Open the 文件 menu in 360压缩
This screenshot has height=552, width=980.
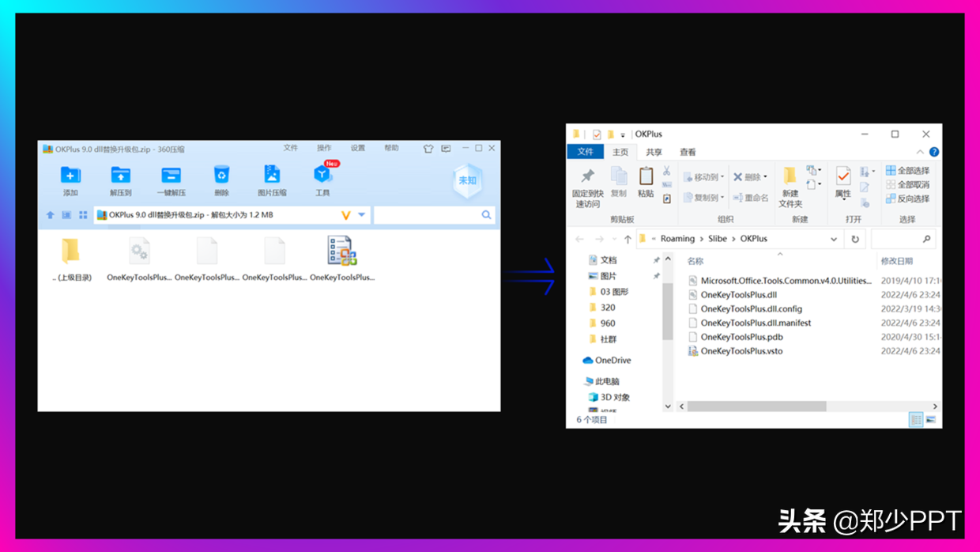tap(291, 148)
